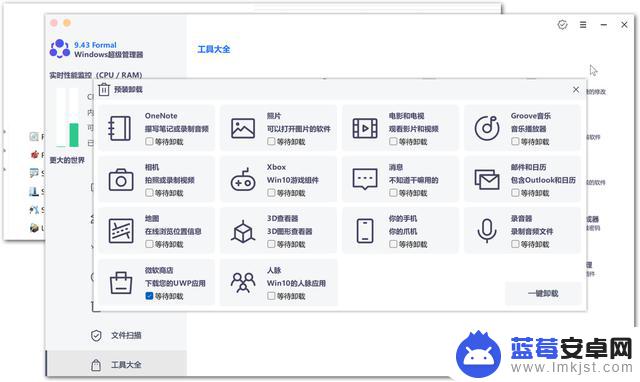This screenshot has width=640, height=382.
Task: Click the 摆写笔记或录制音频 description
Action: (177, 129)
